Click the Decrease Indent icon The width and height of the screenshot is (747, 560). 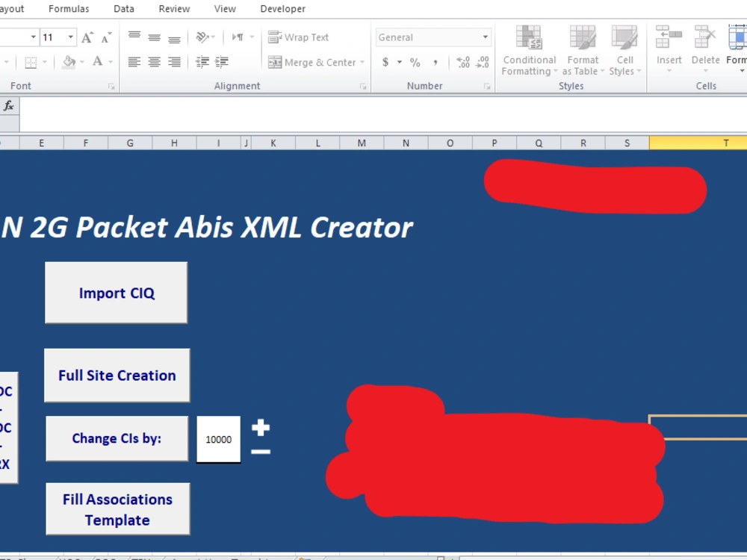[202, 62]
